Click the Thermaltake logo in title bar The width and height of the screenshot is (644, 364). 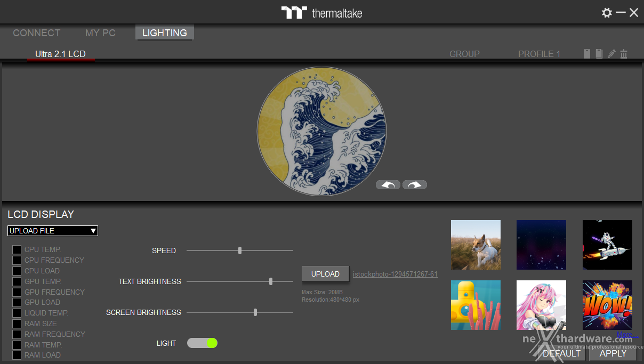(322, 13)
